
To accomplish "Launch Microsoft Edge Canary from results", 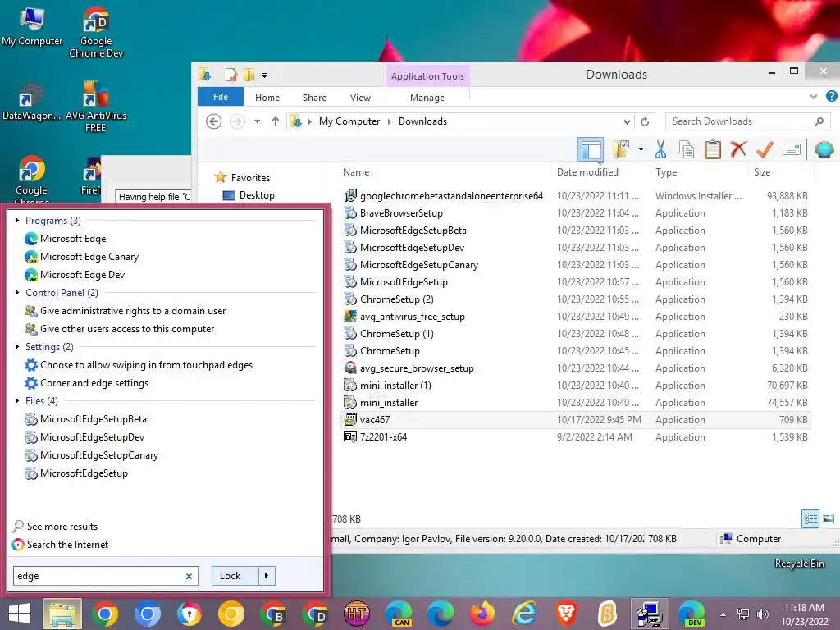I will point(89,257).
